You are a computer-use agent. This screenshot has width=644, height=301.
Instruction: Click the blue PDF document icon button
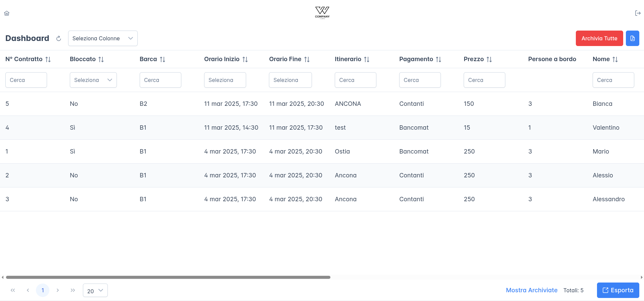coord(632,39)
